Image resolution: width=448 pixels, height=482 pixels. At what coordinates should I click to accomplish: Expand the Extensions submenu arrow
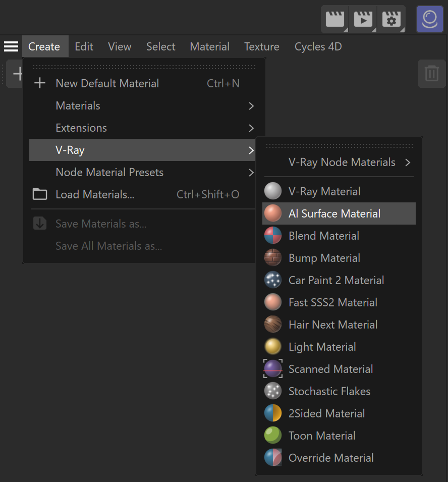251,128
